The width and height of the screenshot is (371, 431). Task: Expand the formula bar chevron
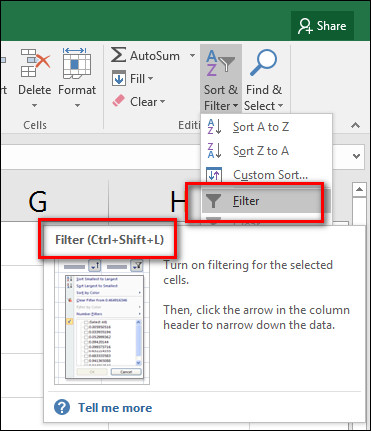pyautogui.click(x=356, y=156)
